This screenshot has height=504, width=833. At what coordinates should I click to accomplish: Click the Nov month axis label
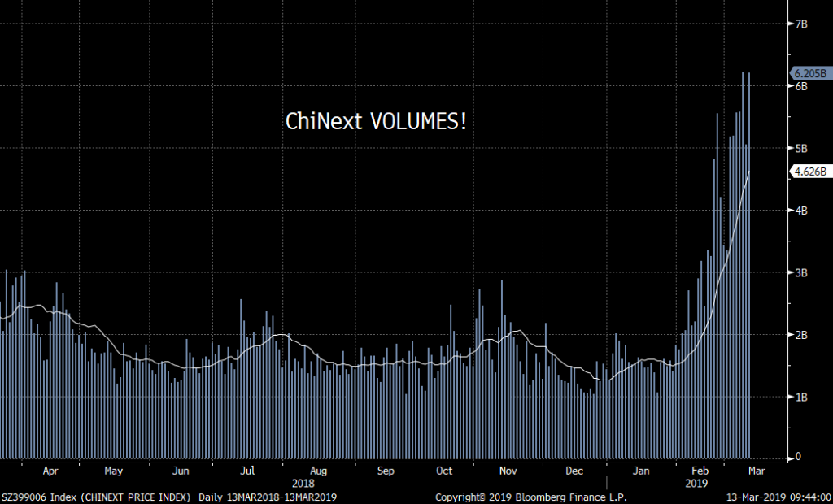(508, 471)
